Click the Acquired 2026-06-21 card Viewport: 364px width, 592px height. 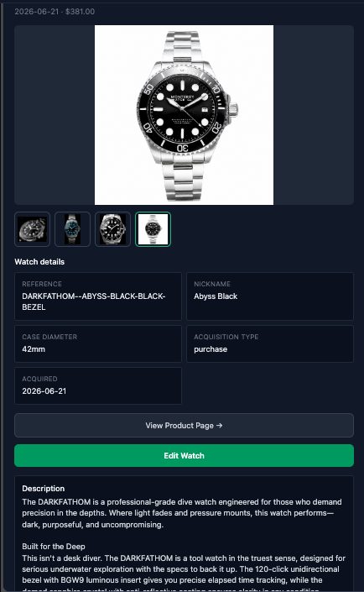pyautogui.click(x=98, y=386)
